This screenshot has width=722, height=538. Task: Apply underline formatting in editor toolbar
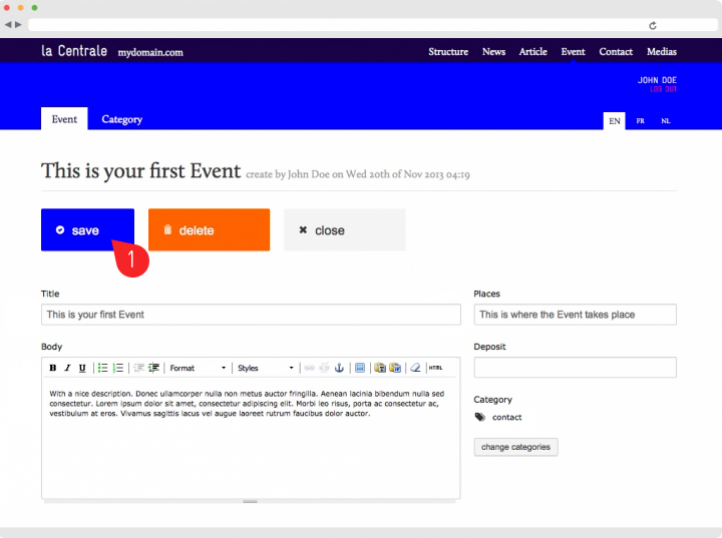pyautogui.click(x=82, y=368)
